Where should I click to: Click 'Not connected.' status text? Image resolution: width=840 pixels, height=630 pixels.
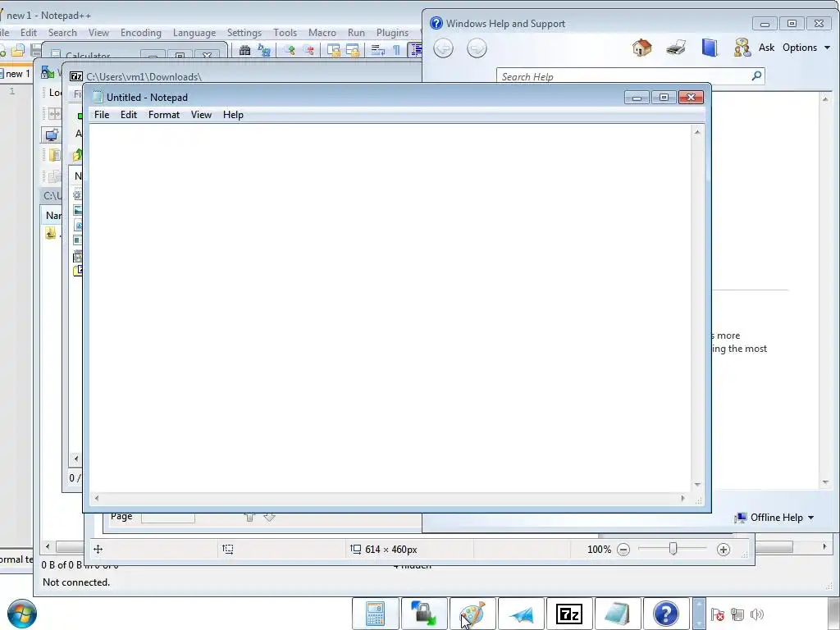tap(76, 582)
